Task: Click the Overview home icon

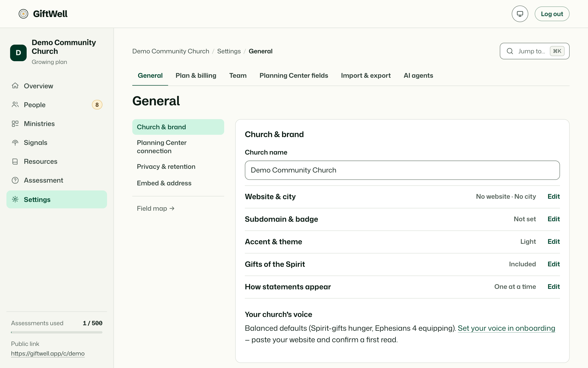Action: (x=15, y=86)
